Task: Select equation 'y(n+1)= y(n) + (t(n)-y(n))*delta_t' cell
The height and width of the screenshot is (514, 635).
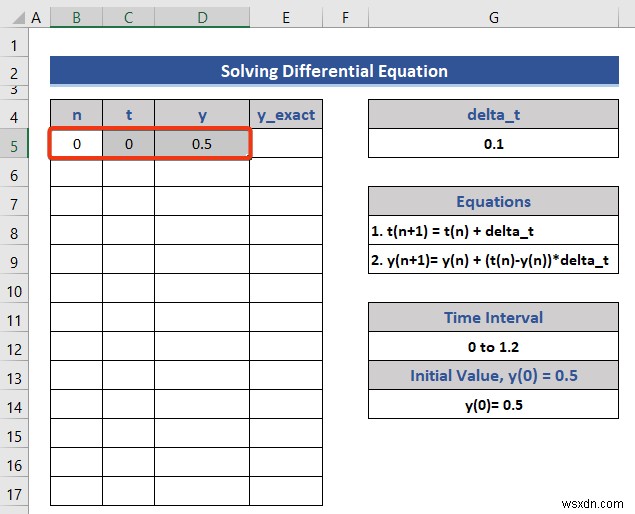Action: click(494, 259)
